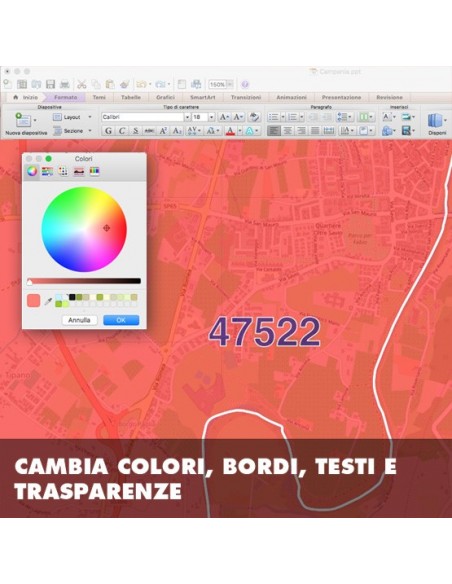Image resolution: width=452 pixels, height=584 pixels.
Task: Click the Save floppy disk icon
Action: click(x=50, y=84)
